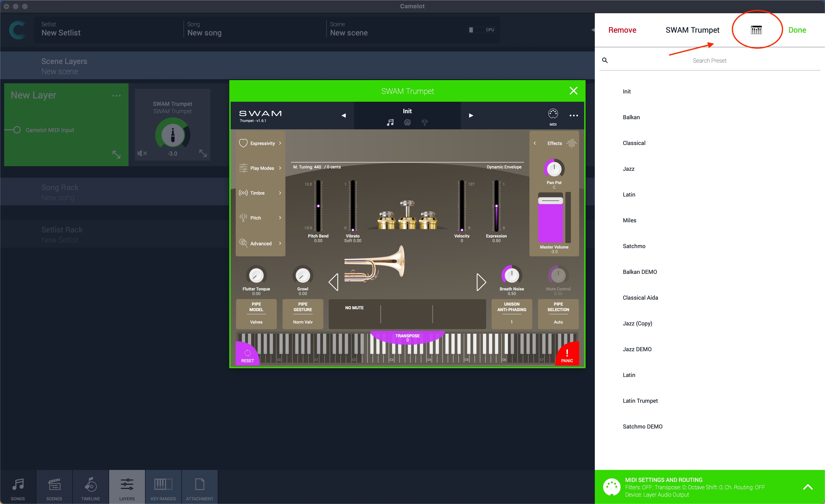Open PIPE MODEL Valves selector

(256, 314)
